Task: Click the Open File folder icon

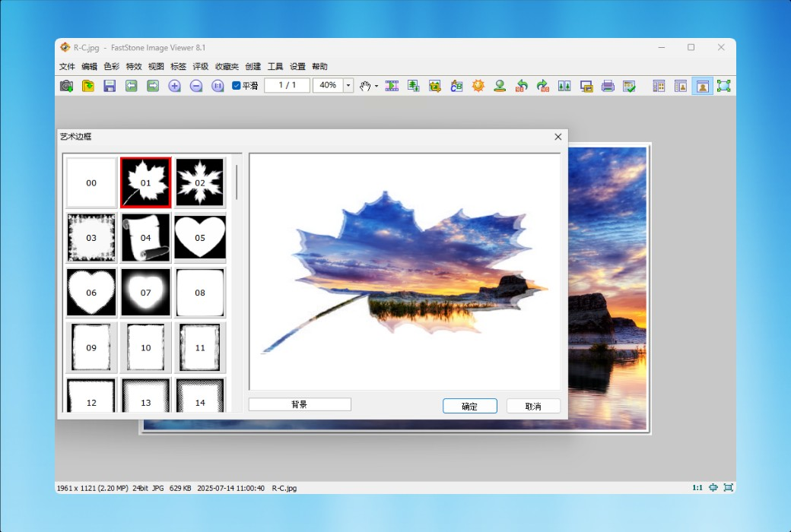Action: click(88, 86)
